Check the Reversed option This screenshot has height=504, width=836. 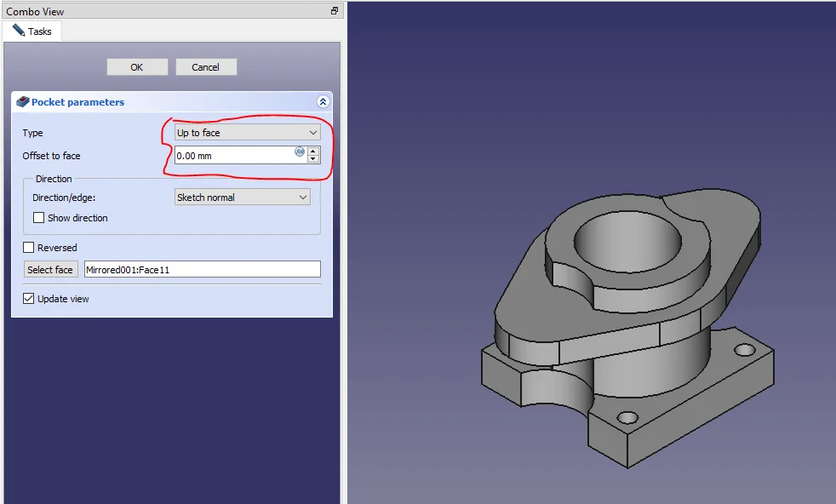tap(29, 248)
